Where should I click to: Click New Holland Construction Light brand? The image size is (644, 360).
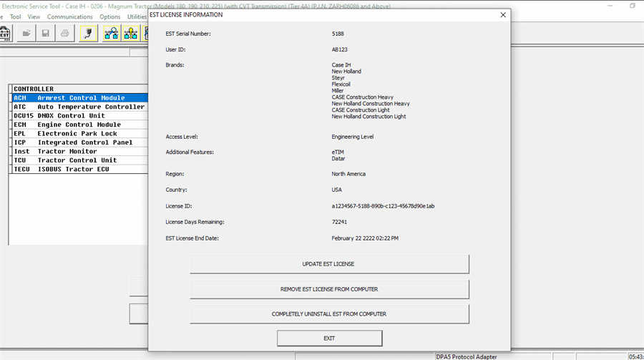(369, 117)
